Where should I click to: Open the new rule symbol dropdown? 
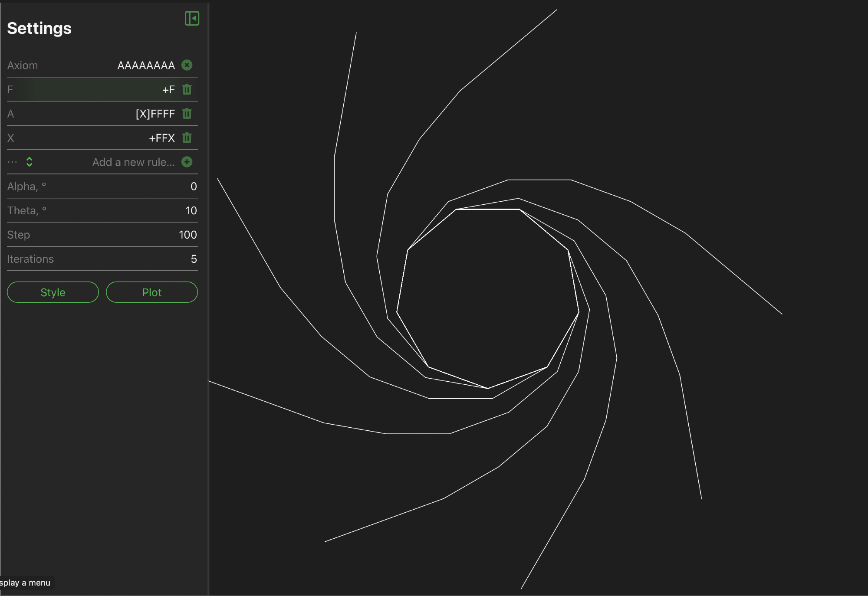[x=13, y=162]
